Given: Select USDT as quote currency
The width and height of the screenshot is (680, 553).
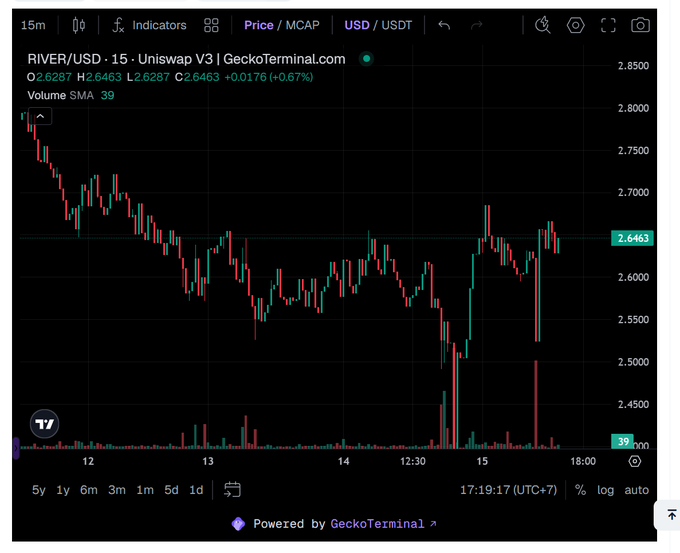Looking at the screenshot, I should pos(396,25).
